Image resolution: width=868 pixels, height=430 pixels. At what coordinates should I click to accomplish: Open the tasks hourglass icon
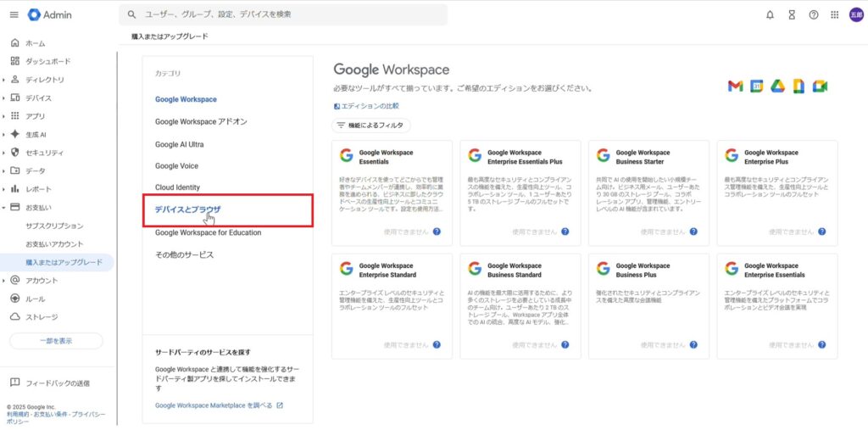pos(792,14)
